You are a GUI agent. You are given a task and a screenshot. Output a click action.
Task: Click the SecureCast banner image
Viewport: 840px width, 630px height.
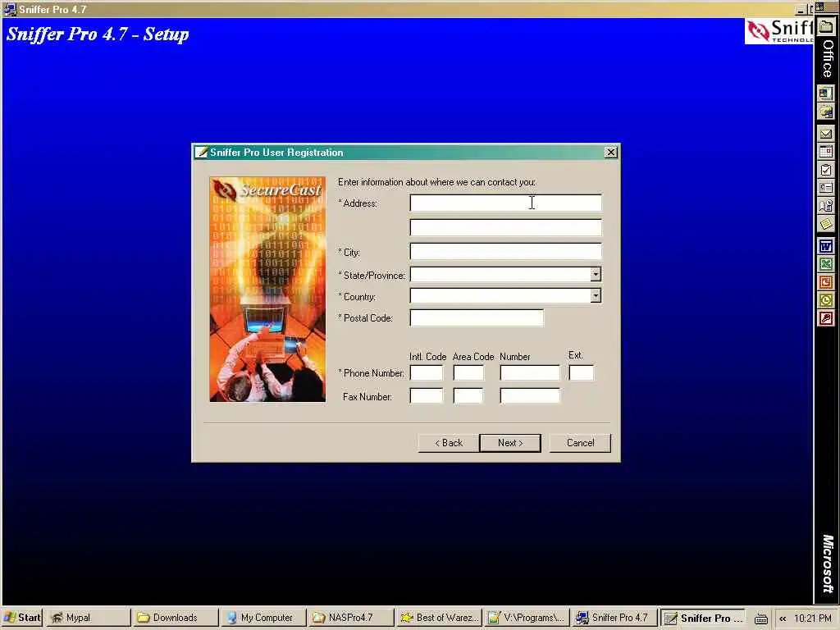click(267, 290)
